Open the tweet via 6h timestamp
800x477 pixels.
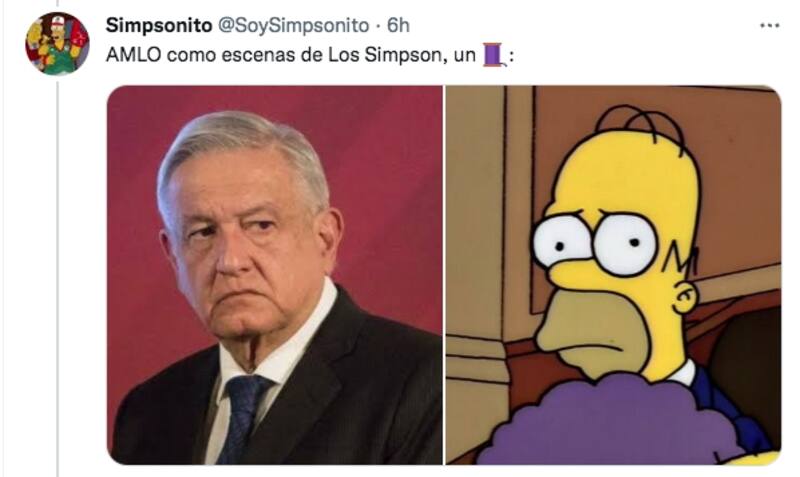pyautogui.click(x=398, y=25)
